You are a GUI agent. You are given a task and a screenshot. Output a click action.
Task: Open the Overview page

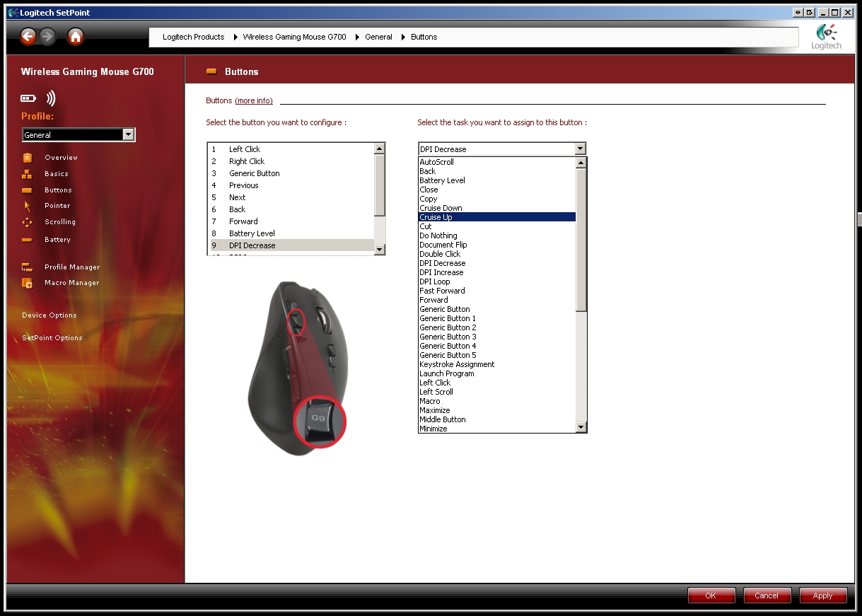(62, 158)
